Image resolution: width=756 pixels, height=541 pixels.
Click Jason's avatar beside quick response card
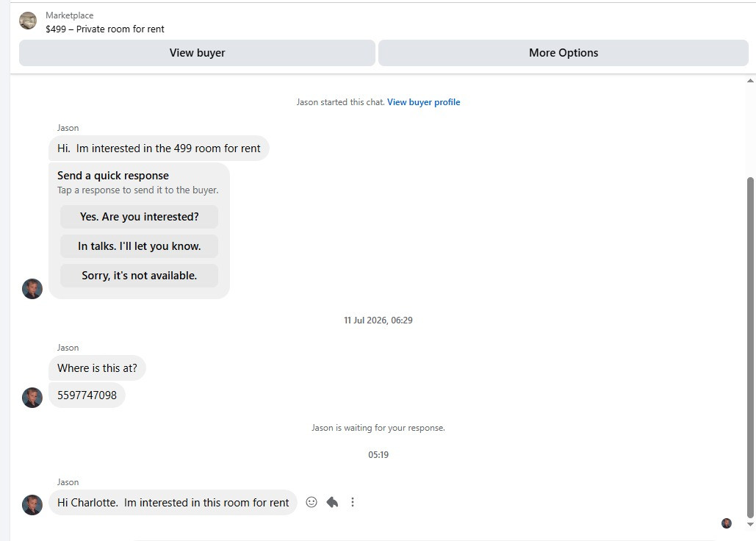click(x=32, y=289)
